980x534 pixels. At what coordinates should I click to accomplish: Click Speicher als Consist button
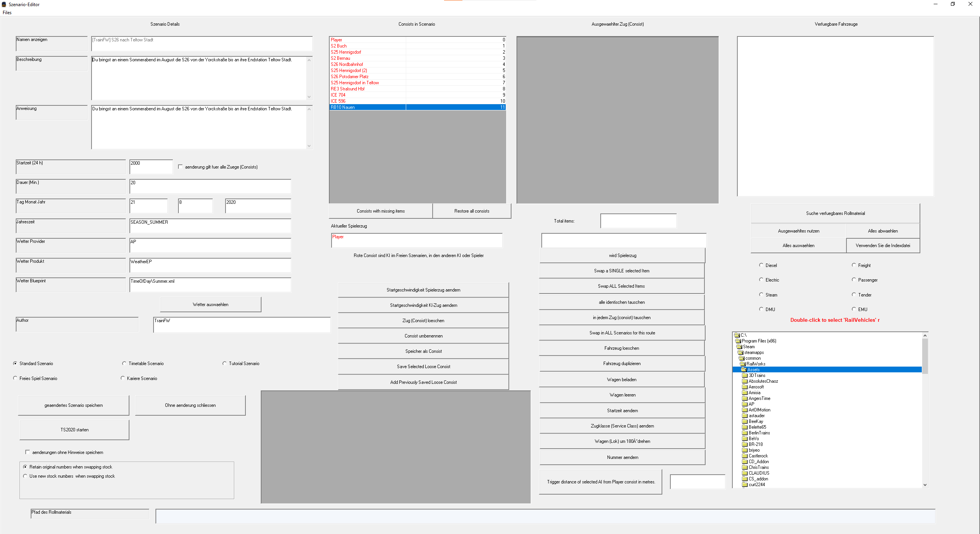point(423,351)
